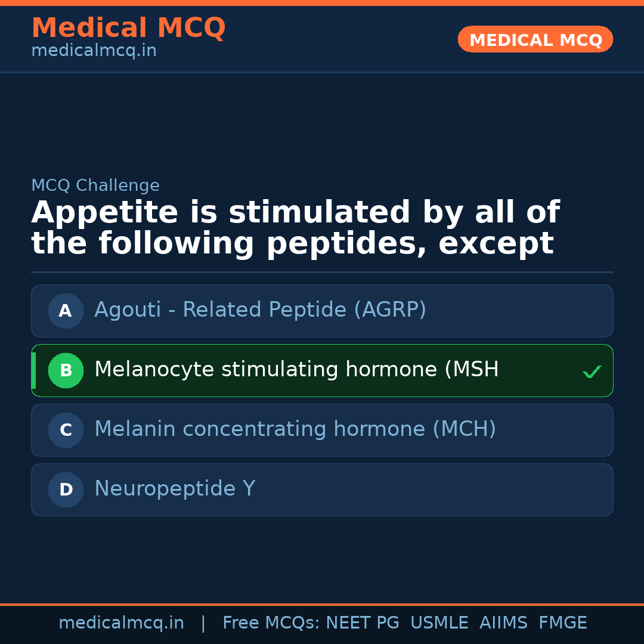Choose Melanin concentrating hormone (MCH) option
Image resolution: width=644 pixels, height=644 pixels.
pyautogui.click(x=295, y=429)
